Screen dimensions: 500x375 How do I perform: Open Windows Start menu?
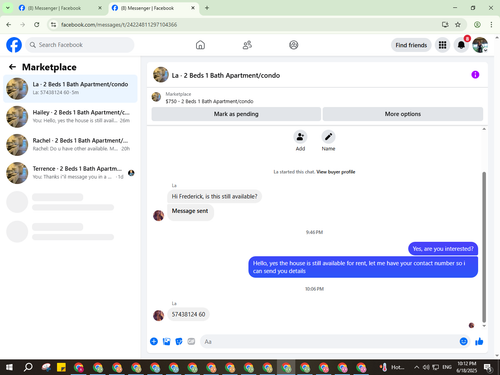tap(9, 367)
